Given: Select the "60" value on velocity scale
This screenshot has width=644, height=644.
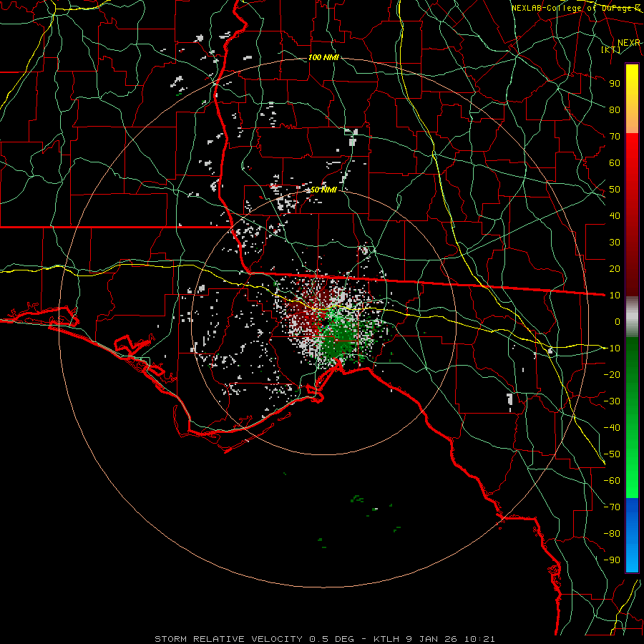Looking at the screenshot, I should pyautogui.click(x=615, y=162).
